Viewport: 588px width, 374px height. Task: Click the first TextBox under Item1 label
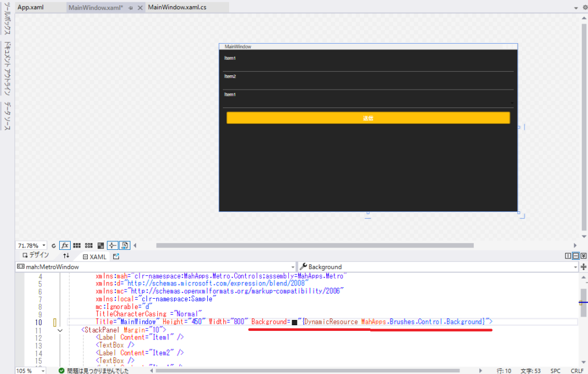click(368, 67)
